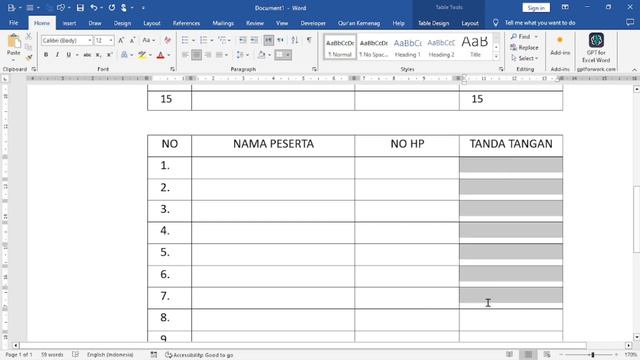Activate the Format Painter brush
The image size is (640, 360).
(x=29, y=57)
